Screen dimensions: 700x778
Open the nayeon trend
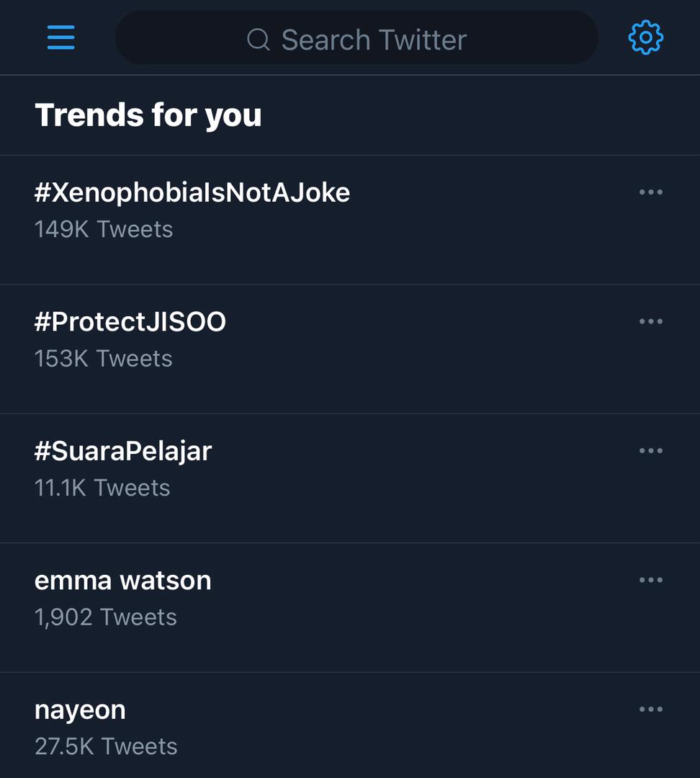click(x=80, y=710)
